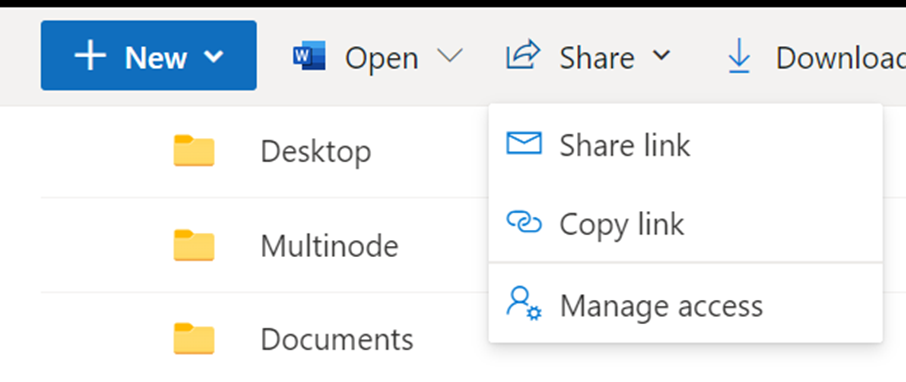The width and height of the screenshot is (906, 382).
Task: Click the plus icon on New button
Action: [90, 56]
